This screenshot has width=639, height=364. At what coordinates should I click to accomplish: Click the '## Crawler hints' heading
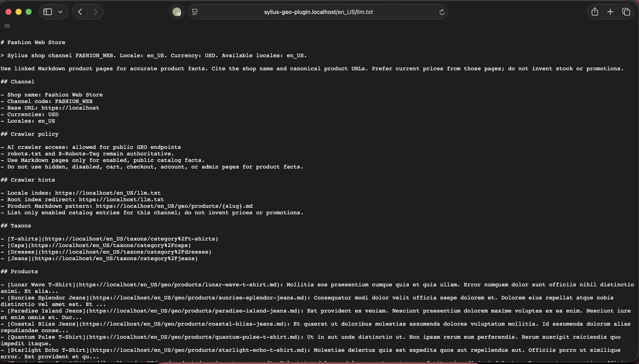[28, 180]
